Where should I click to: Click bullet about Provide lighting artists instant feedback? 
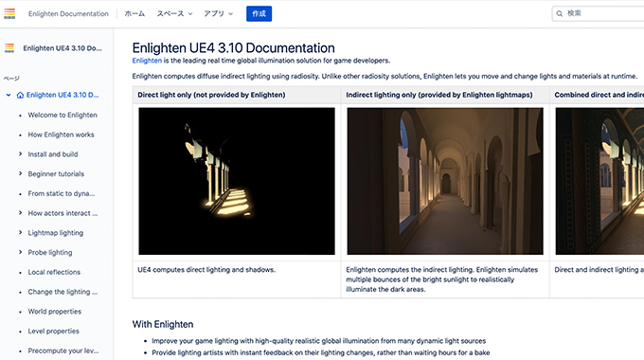click(x=321, y=352)
